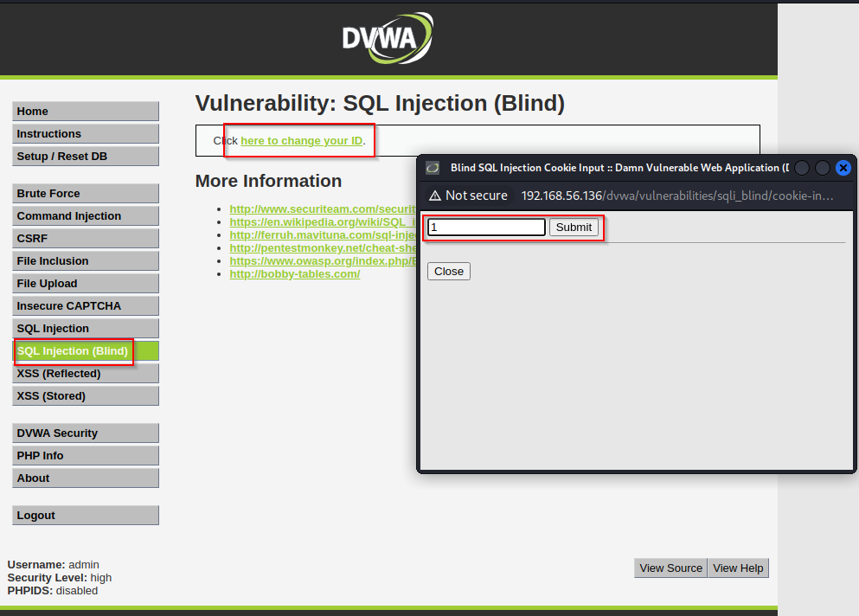Open the owasp.org reference link
This screenshot has width=859, height=616.
coord(323,261)
